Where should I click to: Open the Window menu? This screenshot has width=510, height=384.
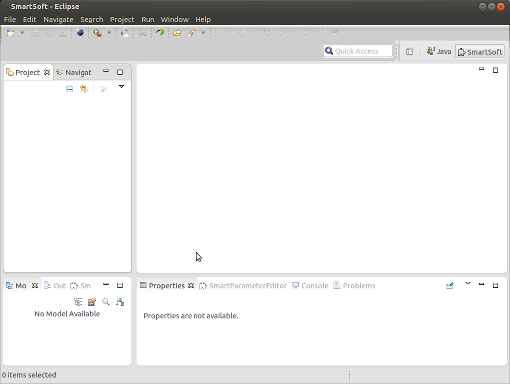(175, 19)
